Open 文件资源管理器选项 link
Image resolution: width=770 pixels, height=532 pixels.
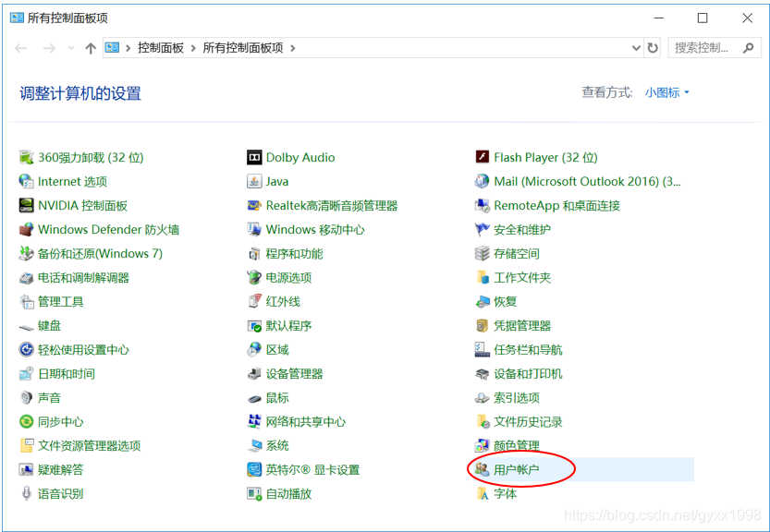90,445
